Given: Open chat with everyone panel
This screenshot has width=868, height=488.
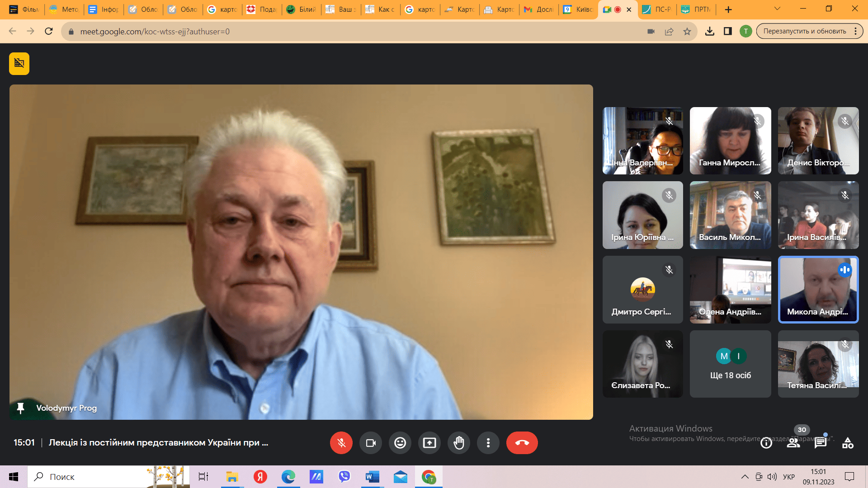Looking at the screenshot, I should tap(820, 443).
